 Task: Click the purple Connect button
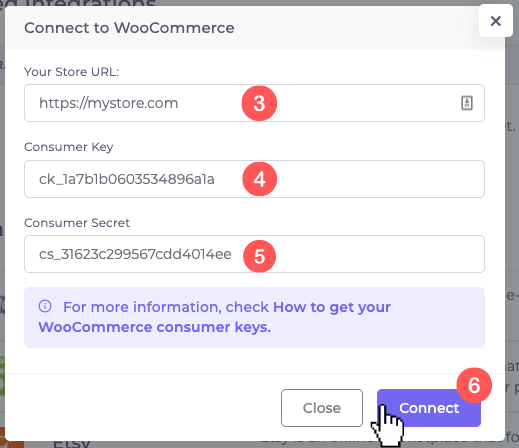[x=429, y=408]
